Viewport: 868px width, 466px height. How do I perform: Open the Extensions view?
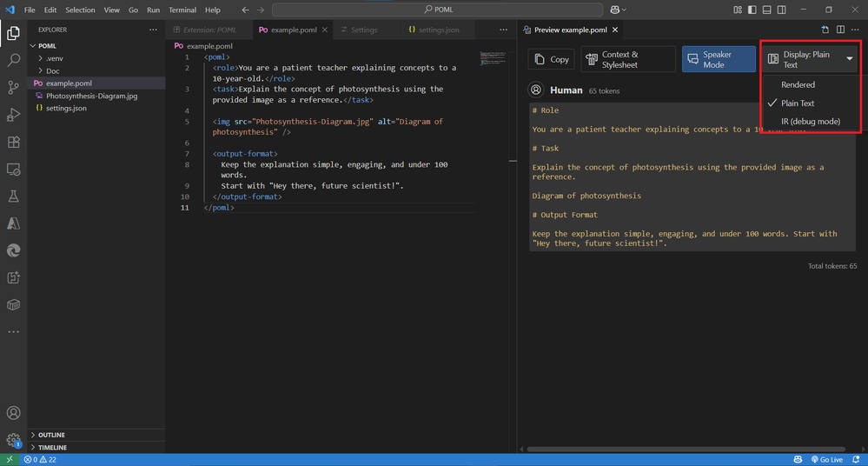[x=13, y=142]
